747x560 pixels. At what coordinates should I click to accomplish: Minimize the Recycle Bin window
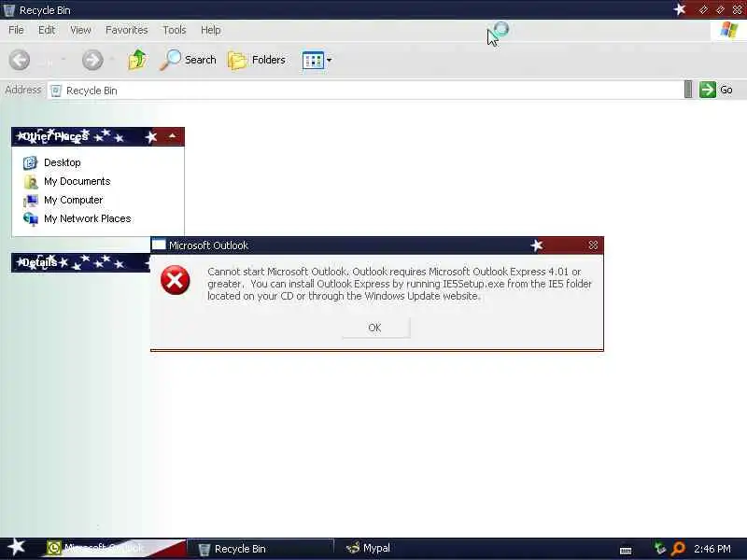pos(704,9)
